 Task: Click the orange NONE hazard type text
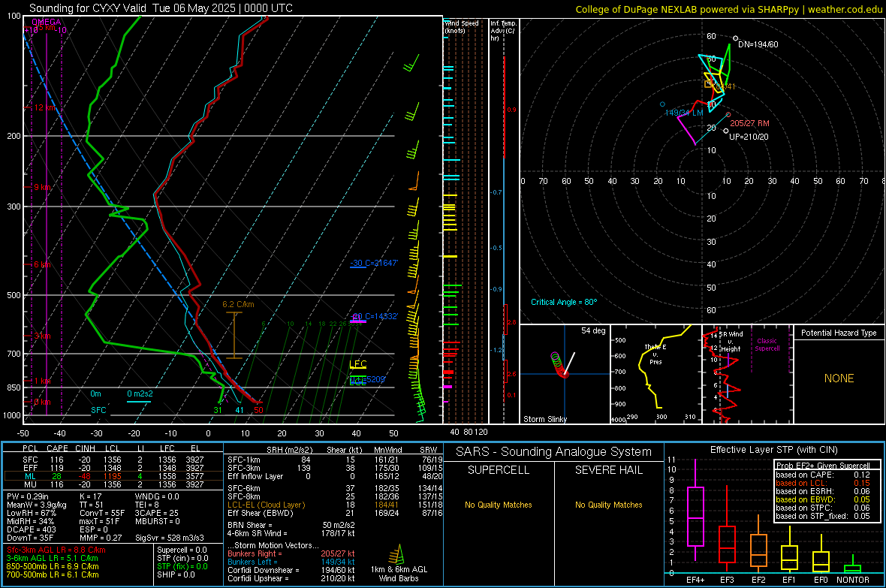(x=839, y=378)
